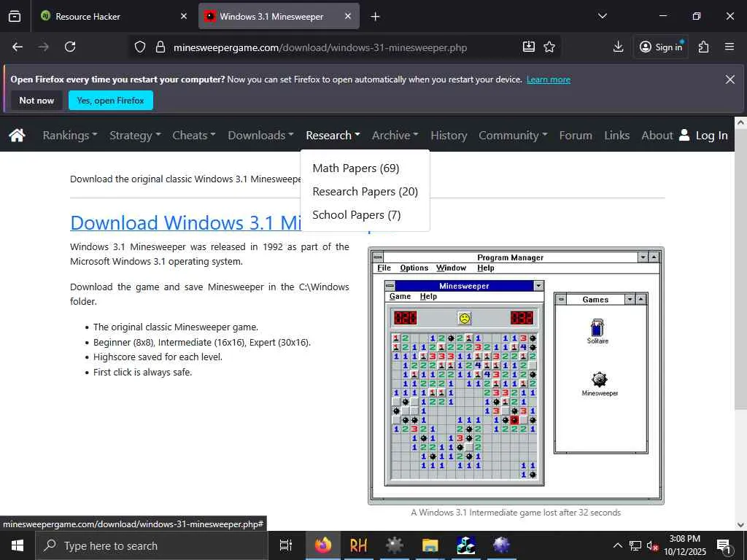Click the page vertical scrollbar thumb

pyautogui.click(x=741, y=268)
